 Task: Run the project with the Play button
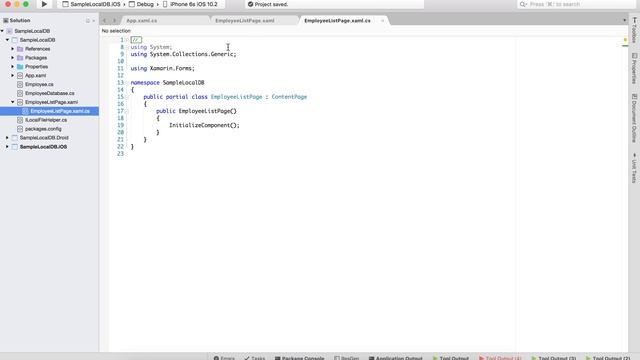point(44,4)
